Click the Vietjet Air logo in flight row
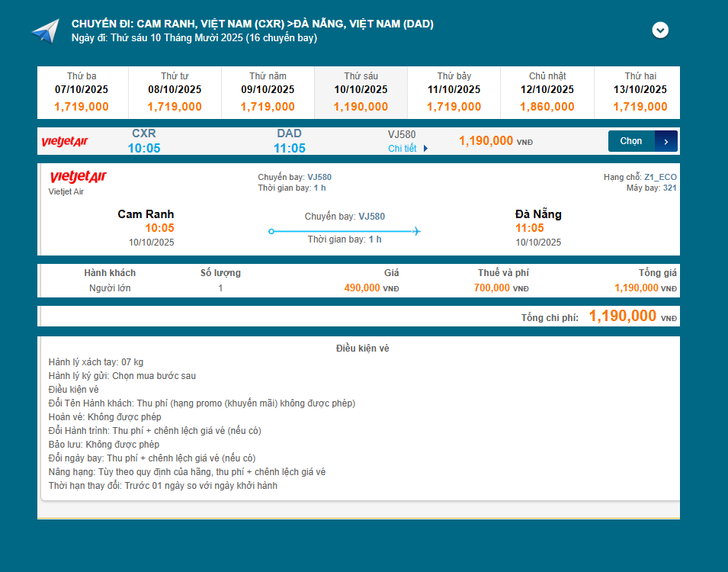The height and width of the screenshot is (572, 728). pyautogui.click(x=65, y=141)
